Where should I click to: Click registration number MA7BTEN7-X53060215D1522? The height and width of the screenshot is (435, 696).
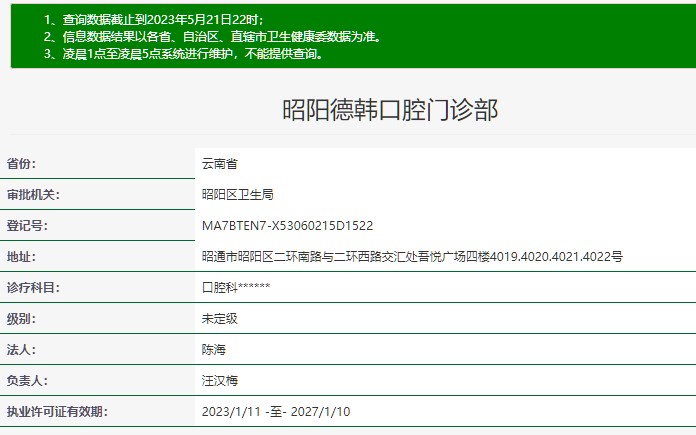287,225
